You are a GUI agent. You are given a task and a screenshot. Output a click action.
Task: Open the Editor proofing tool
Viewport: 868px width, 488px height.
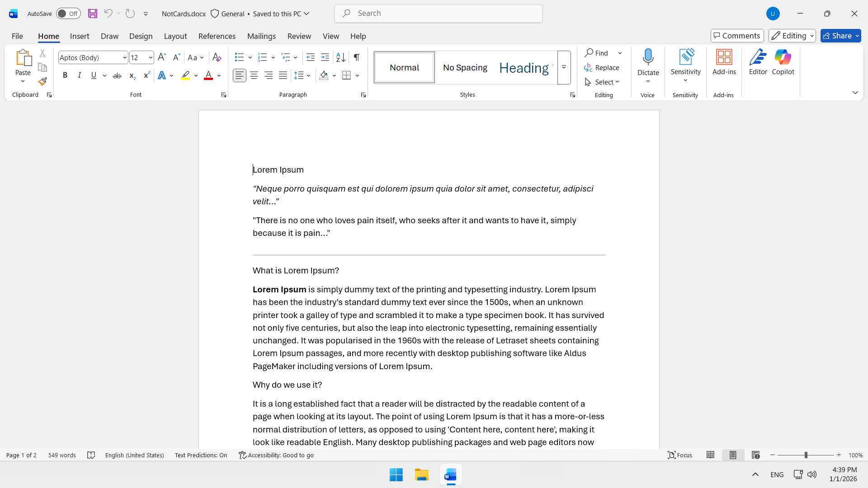tap(758, 62)
